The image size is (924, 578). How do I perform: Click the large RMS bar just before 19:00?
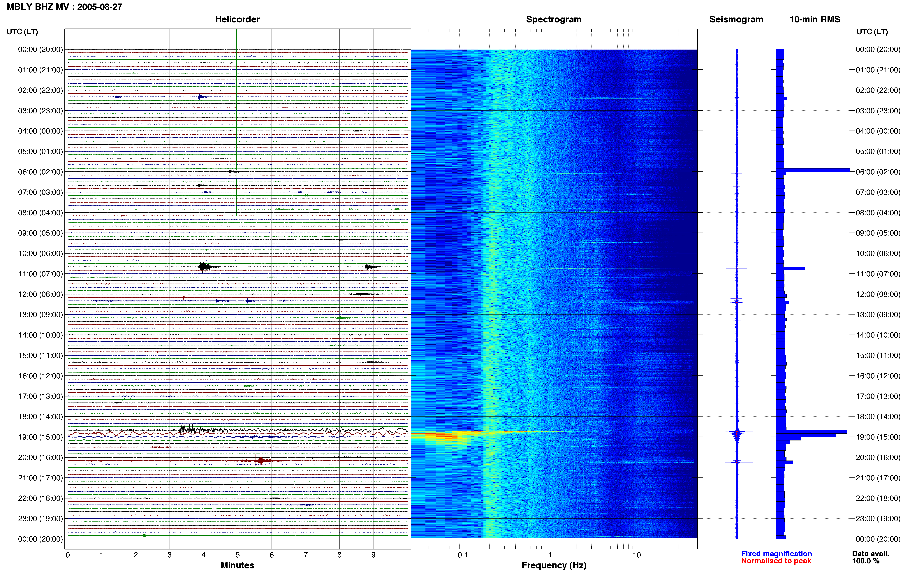click(x=812, y=432)
